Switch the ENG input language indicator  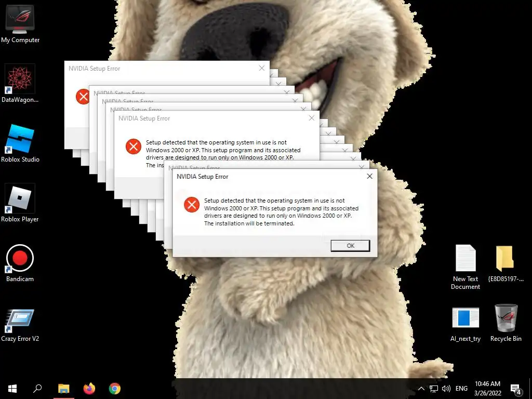click(461, 389)
